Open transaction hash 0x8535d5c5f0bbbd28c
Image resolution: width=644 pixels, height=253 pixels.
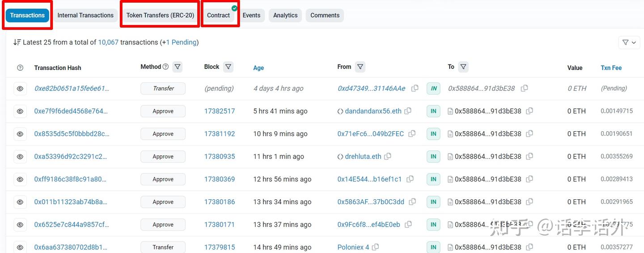click(x=72, y=134)
